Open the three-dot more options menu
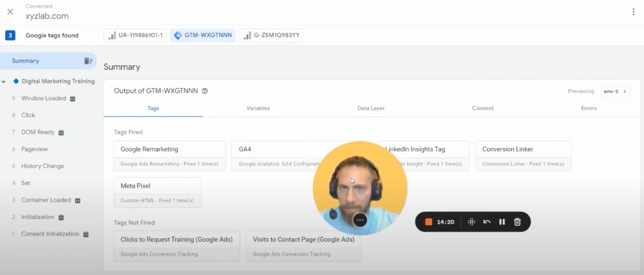 (633, 12)
